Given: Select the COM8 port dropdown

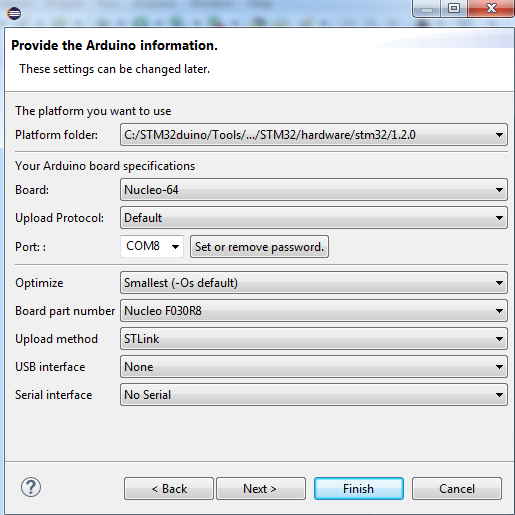Looking at the screenshot, I should click(152, 246).
